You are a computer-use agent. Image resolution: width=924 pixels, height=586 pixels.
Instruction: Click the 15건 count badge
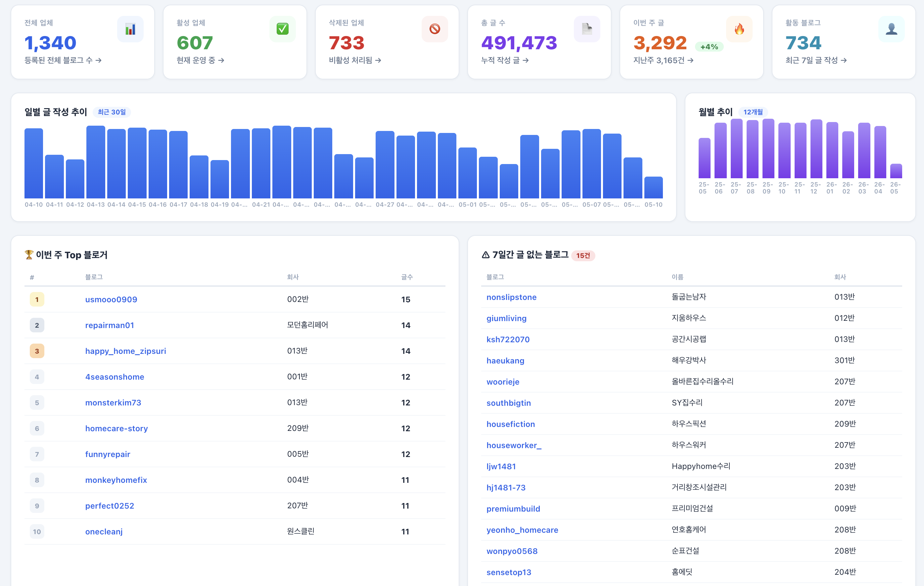tap(583, 255)
